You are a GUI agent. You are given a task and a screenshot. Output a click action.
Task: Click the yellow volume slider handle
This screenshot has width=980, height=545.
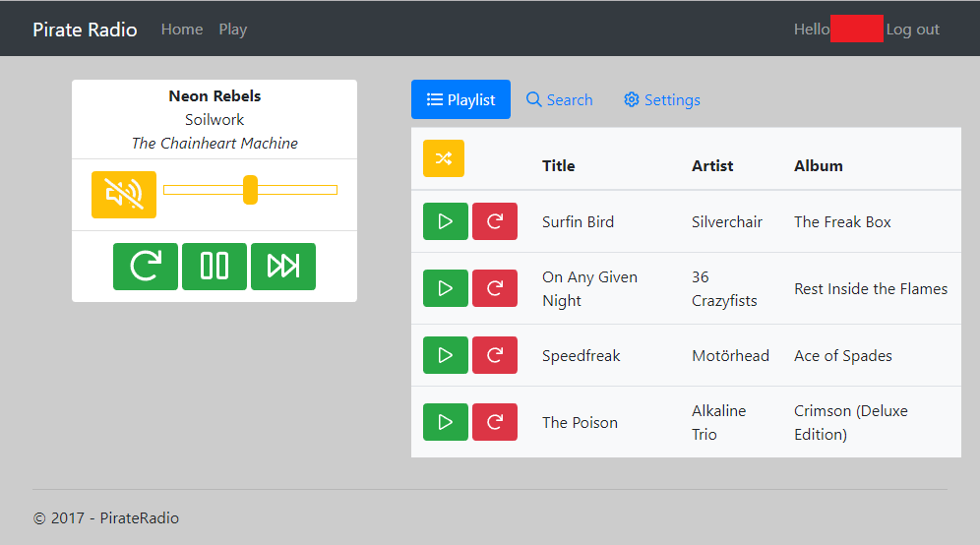pos(250,190)
